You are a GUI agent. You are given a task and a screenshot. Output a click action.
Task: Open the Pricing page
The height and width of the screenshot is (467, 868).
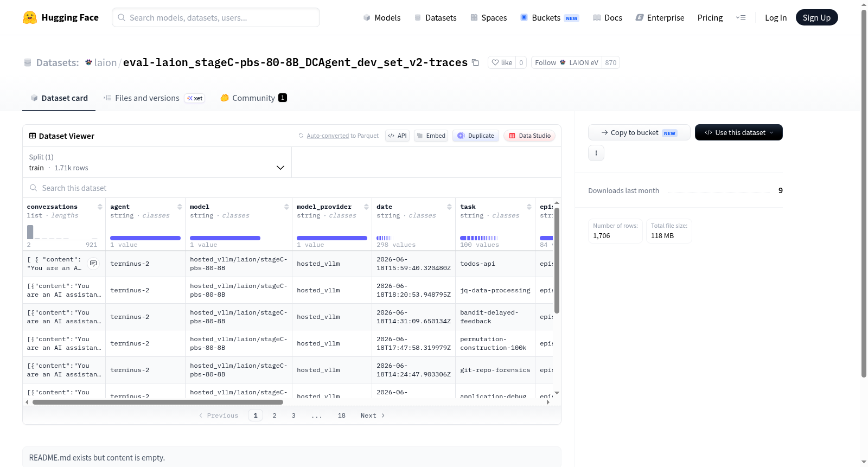[710, 18]
